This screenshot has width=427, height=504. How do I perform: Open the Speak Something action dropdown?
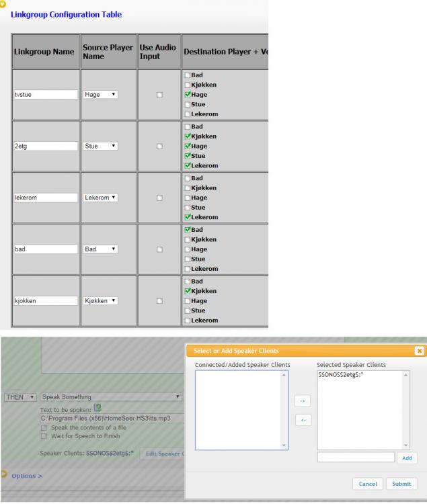[111, 397]
